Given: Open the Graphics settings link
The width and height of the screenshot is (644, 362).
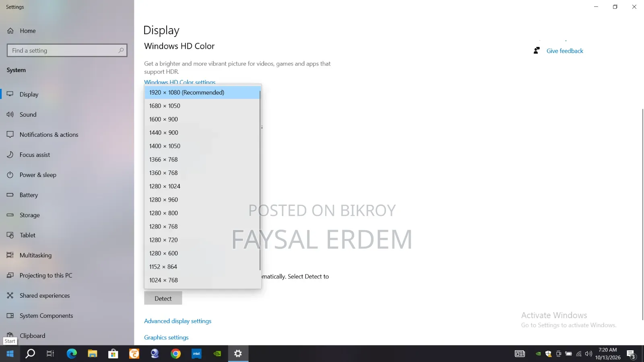Looking at the screenshot, I should (166, 337).
